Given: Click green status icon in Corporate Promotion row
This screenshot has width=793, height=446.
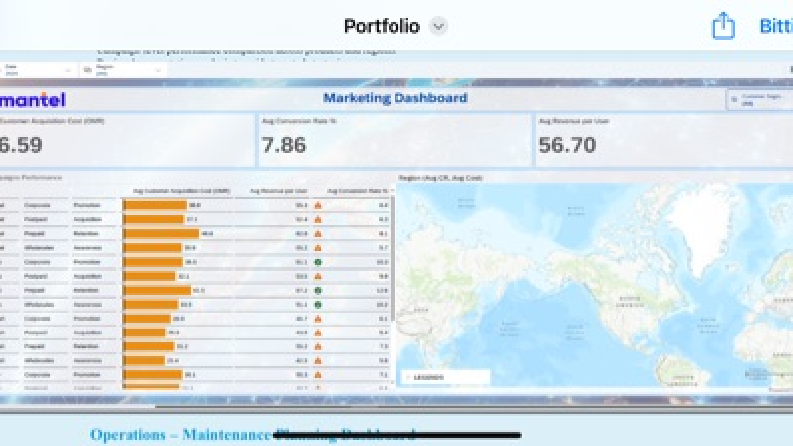Looking at the screenshot, I should tap(318, 262).
